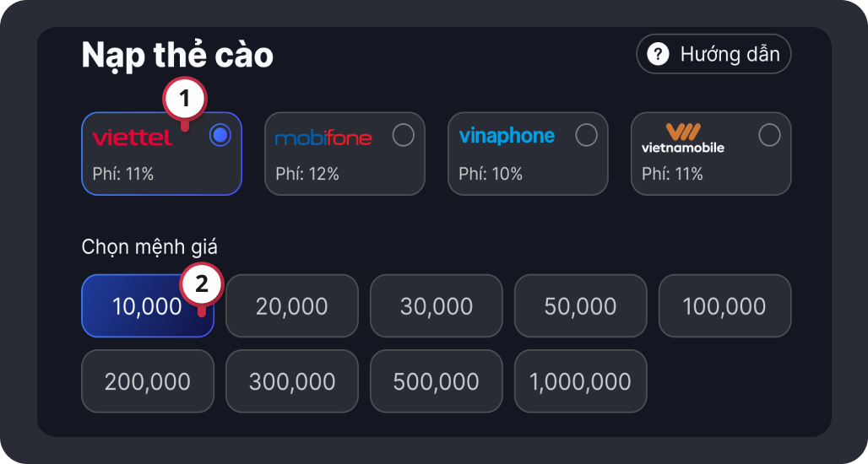Open the Hướng dẫn guide button

pos(713,55)
